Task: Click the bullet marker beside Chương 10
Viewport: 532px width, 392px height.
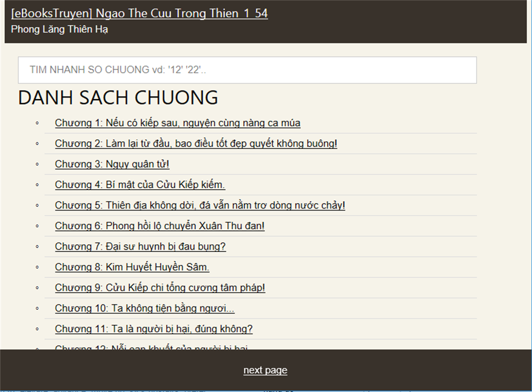Action: [37, 309]
